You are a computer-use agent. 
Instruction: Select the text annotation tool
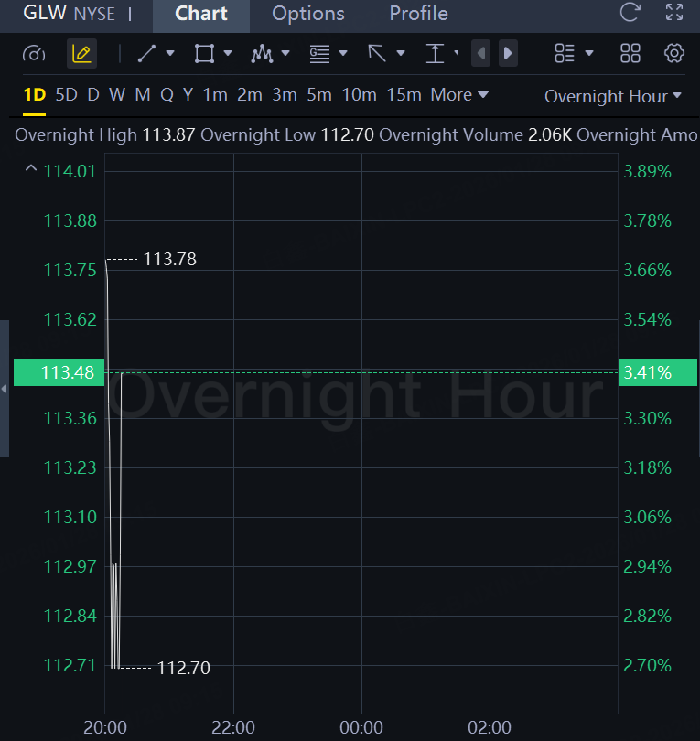coord(435,53)
